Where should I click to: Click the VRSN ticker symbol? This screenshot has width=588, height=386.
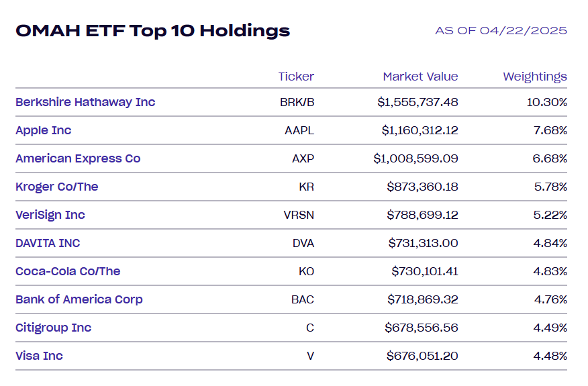click(x=299, y=215)
